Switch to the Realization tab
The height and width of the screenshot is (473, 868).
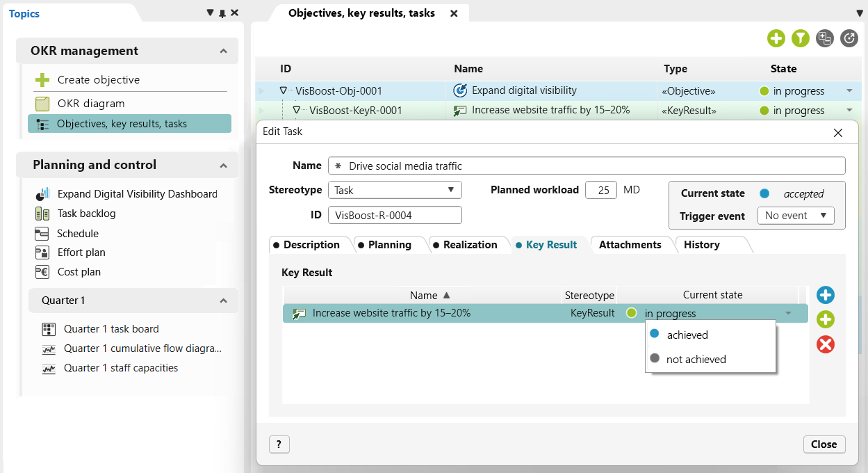pyautogui.click(x=470, y=245)
